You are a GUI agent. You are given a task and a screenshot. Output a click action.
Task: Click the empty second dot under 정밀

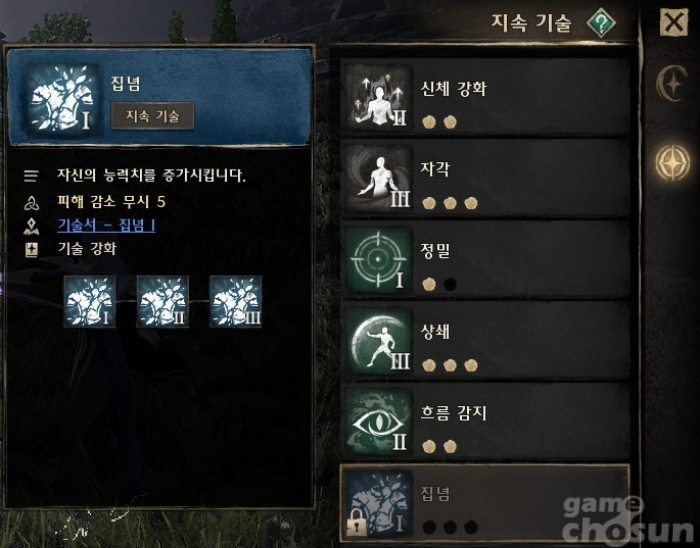[x=450, y=284]
